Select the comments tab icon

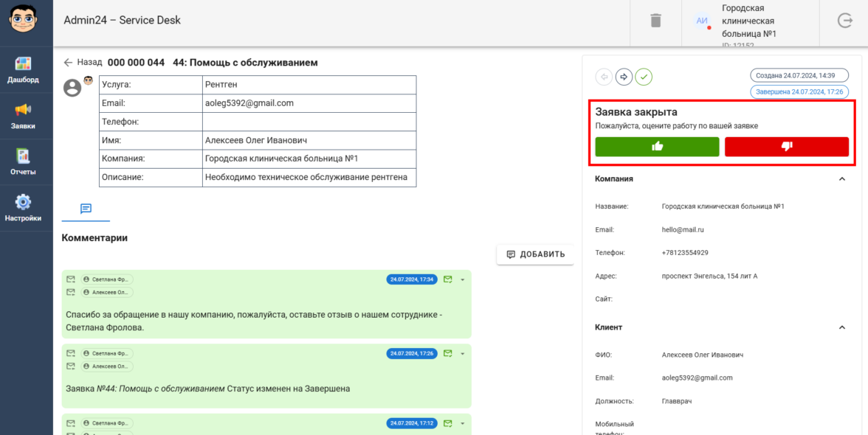(x=86, y=209)
